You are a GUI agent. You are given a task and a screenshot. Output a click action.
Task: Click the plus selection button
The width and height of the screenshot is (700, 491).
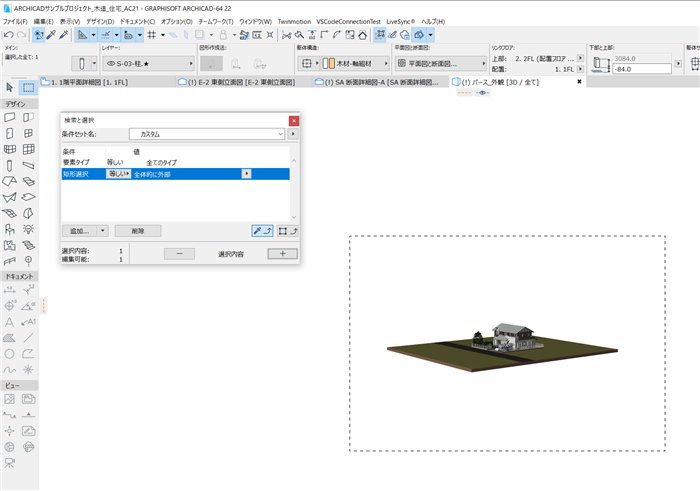point(283,254)
